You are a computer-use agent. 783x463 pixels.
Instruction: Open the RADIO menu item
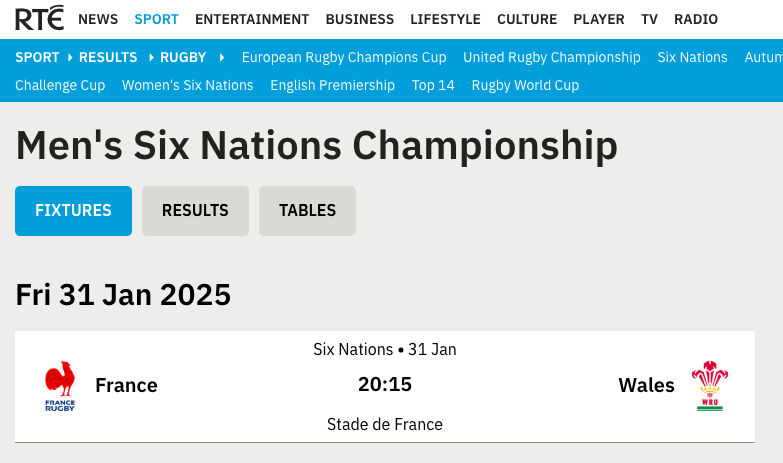pyautogui.click(x=696, y=19)
